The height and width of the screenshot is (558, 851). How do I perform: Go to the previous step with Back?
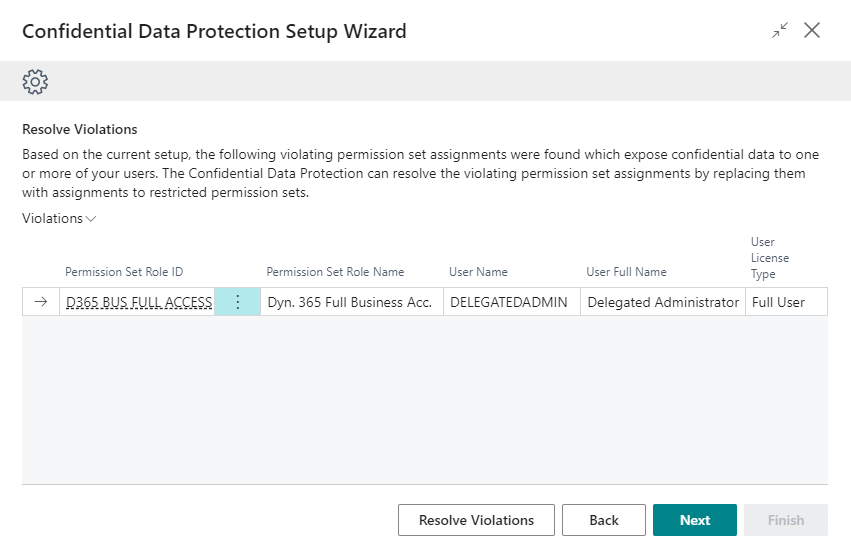[x=603, y=520]
